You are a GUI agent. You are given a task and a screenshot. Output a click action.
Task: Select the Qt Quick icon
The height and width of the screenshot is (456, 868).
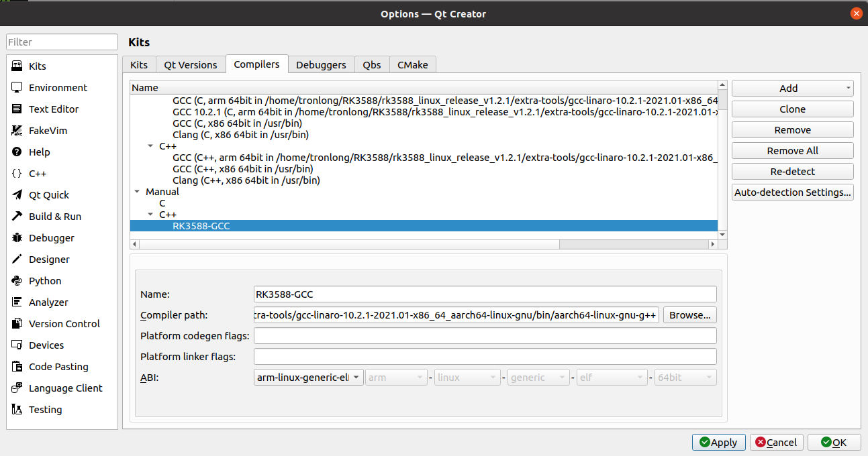pos(17,195)
